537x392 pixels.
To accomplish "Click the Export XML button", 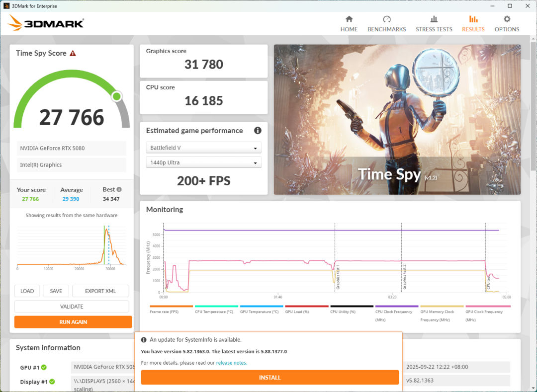I will 100,291.
